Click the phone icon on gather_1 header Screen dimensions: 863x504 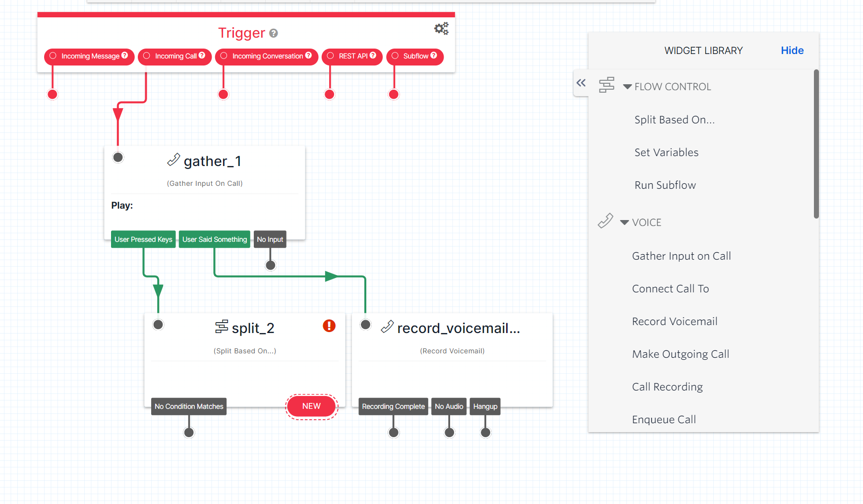pyautogui.click(x=173, y=160)
